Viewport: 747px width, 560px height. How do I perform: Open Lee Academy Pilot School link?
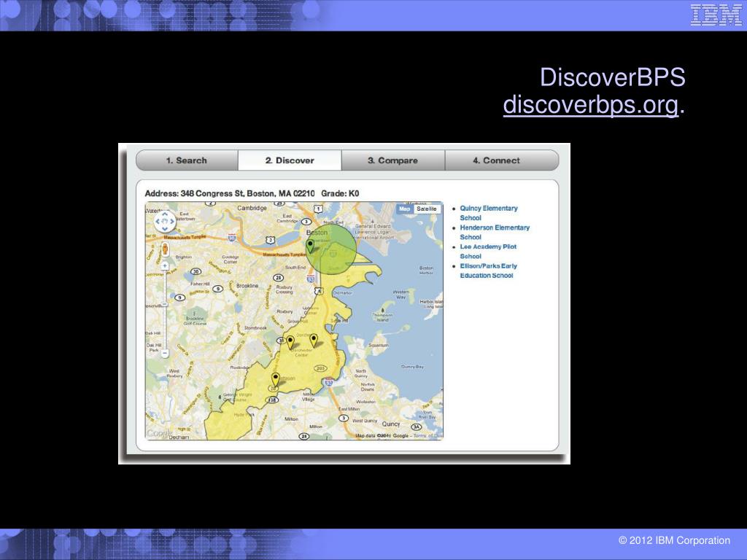488,252
